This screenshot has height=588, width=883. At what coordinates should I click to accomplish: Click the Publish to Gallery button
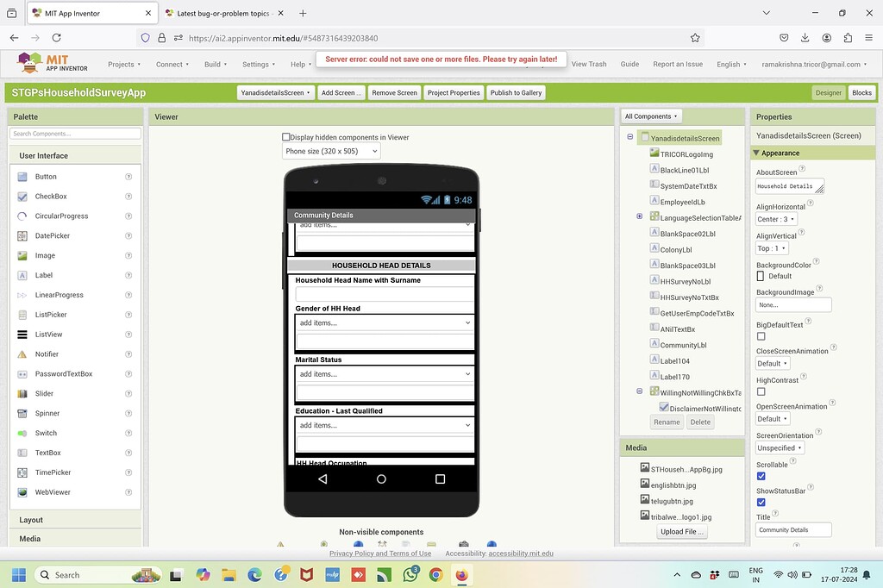pos(516,92)
